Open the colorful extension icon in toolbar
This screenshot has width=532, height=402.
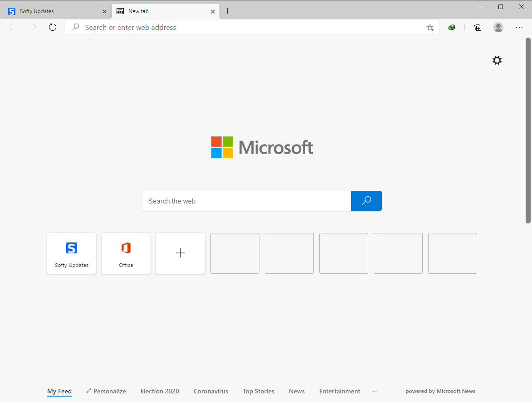click(451, 28)
